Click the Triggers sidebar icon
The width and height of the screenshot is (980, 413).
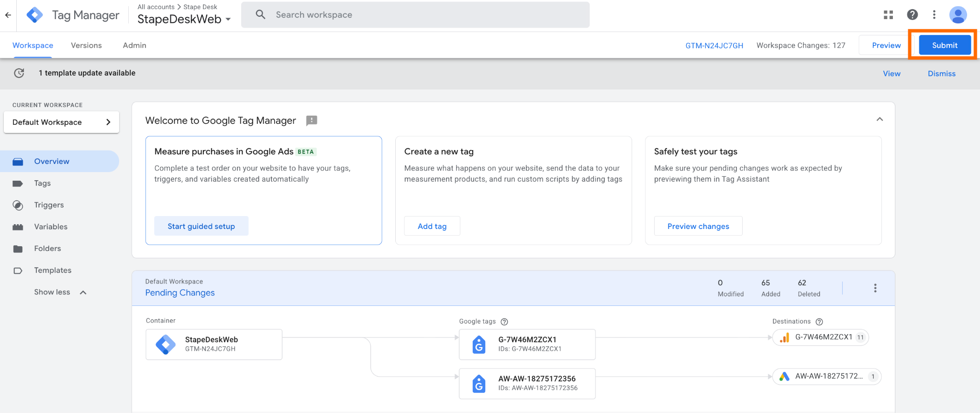pyautogui.click(x=18, y=205)
